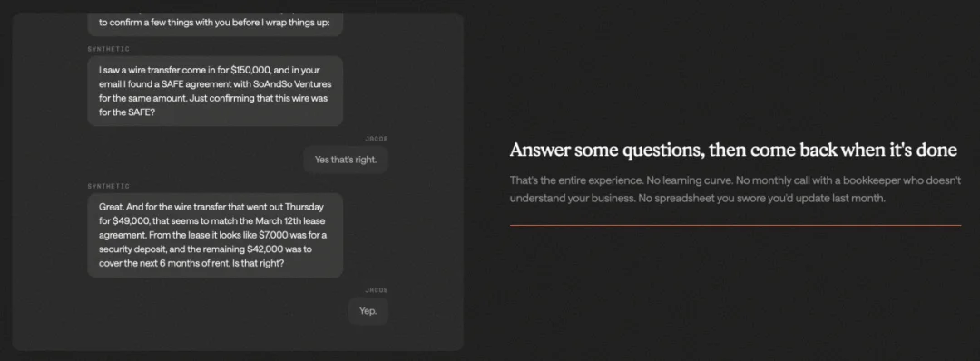Click paragraph starting 'That's the entire experience'
Screen dimensions: 980x361
pos(735,190)
